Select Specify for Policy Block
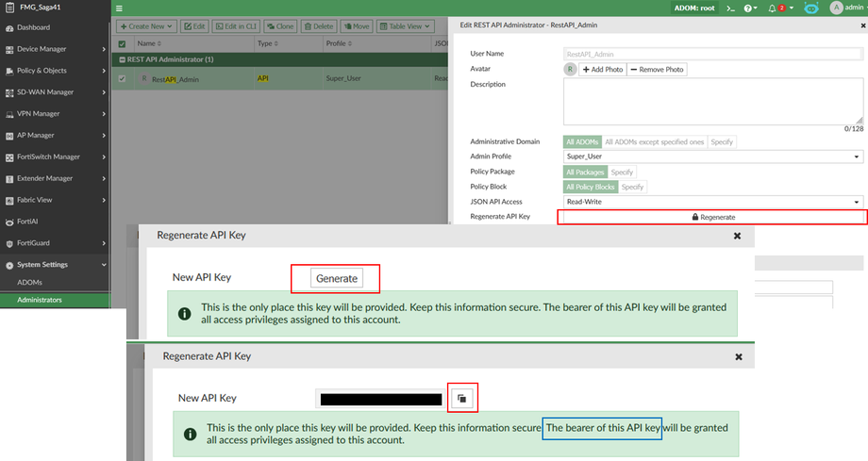Viewport: 868px width, 461px height. pos(632,187)
